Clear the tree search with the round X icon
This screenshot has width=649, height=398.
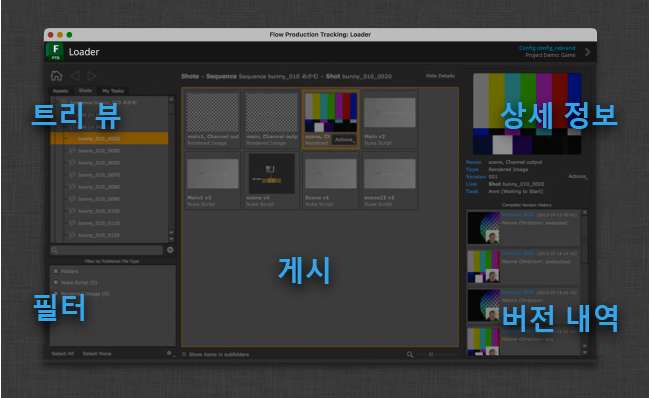click(x=170, y=250)
